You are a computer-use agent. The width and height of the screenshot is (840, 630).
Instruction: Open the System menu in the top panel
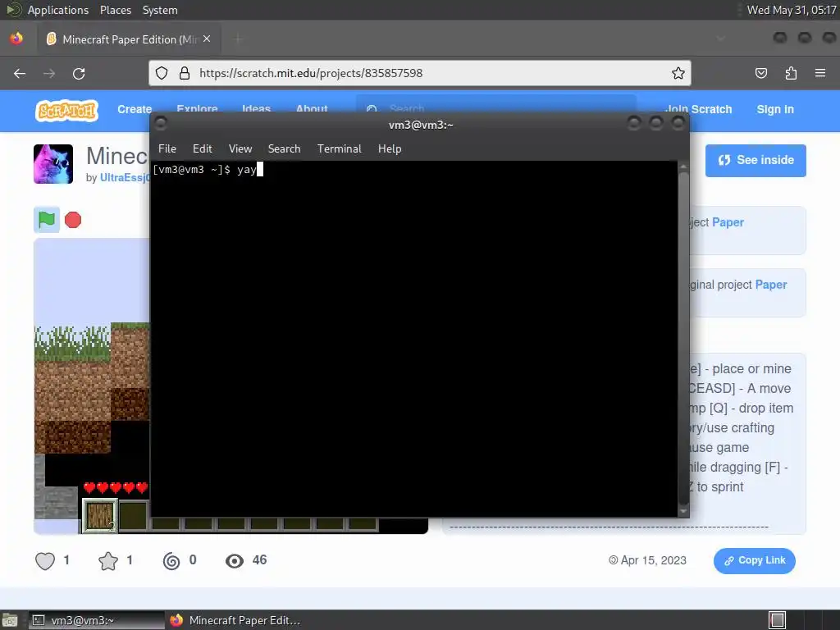[x=160, y=10]
